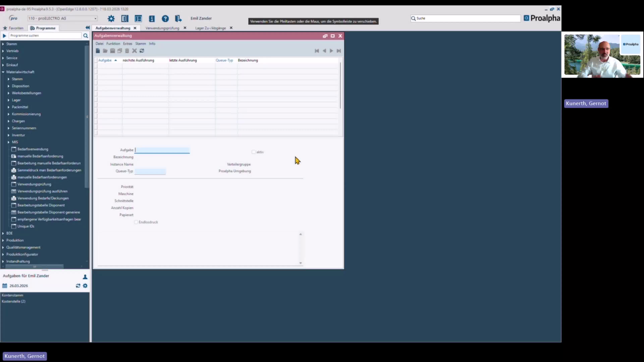644x362 pixels.
Task: Click the Proalpha logo at top right
Action: pos(542,18)
